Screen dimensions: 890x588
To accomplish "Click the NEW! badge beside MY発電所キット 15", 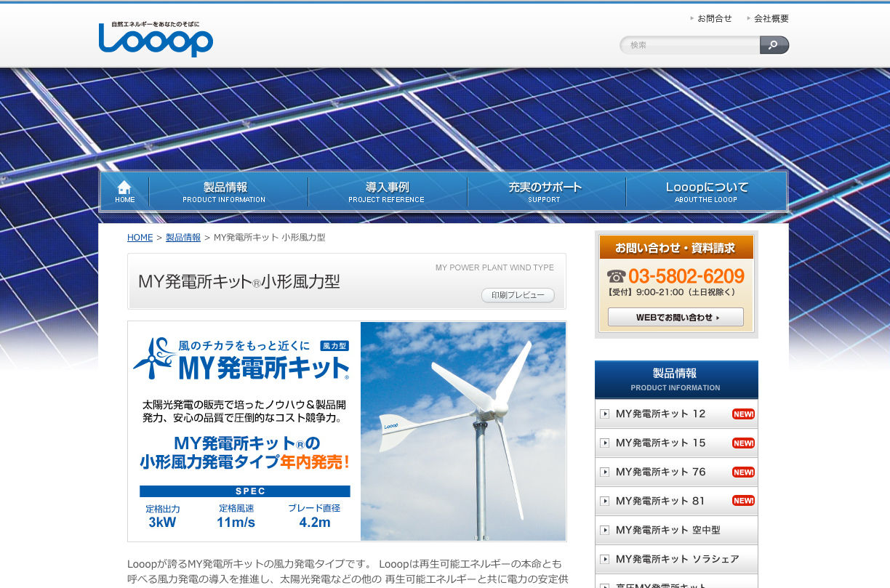I will click(743, 443).
